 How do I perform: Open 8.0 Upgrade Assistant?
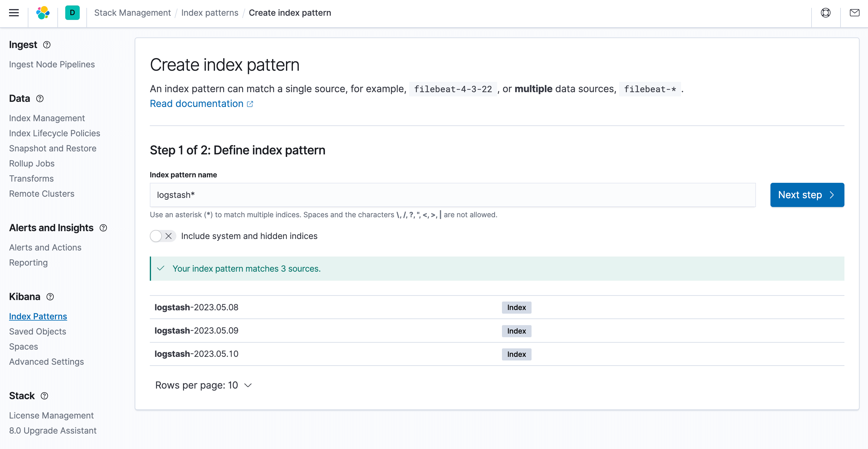coord(53,431)
